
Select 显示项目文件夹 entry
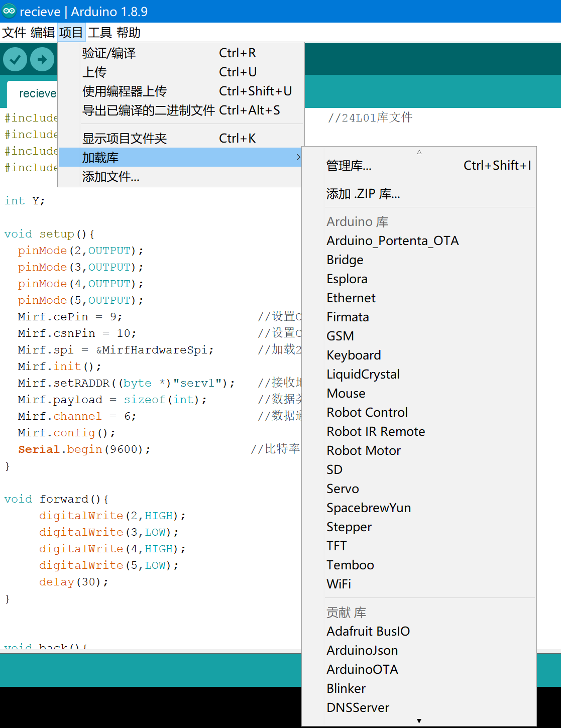click(x=181, y=138)
